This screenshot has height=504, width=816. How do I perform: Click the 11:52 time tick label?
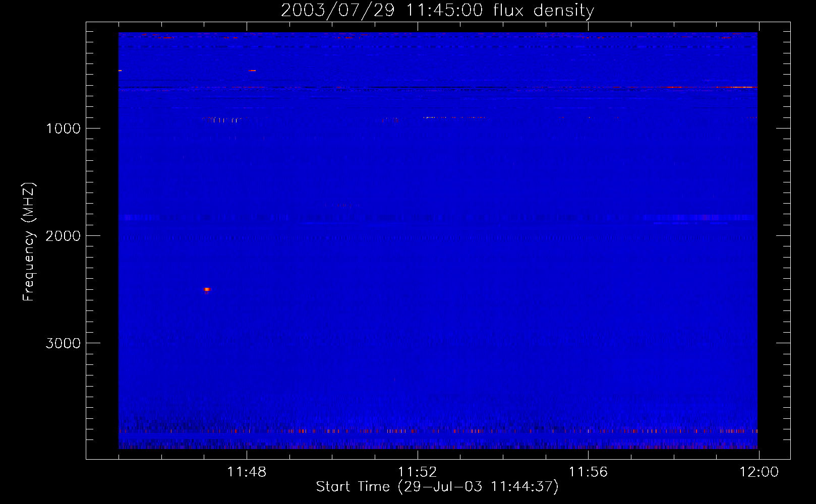[x=418, y=472]
